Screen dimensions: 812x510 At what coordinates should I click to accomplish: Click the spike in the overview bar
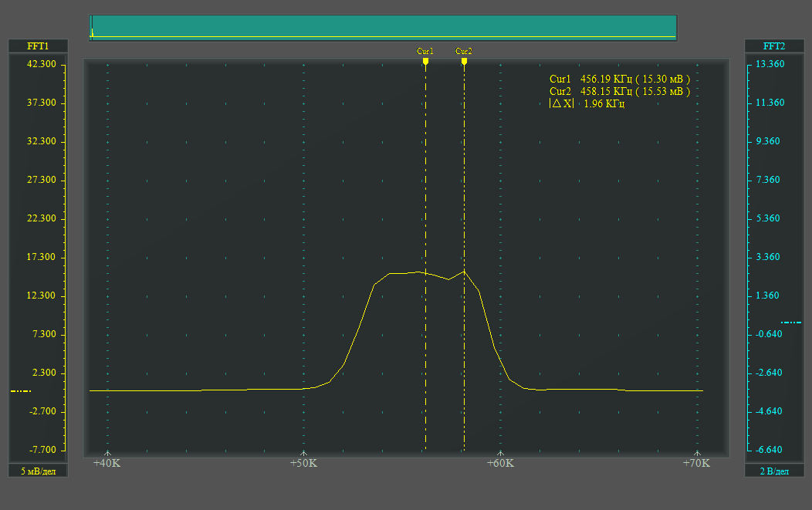coord(92,32)
